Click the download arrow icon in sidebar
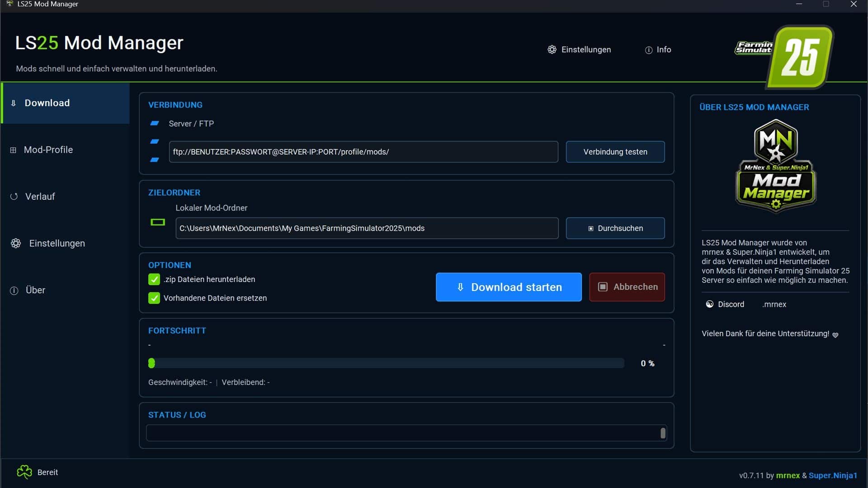Screen dimensions: 868x488 point(14,103)
